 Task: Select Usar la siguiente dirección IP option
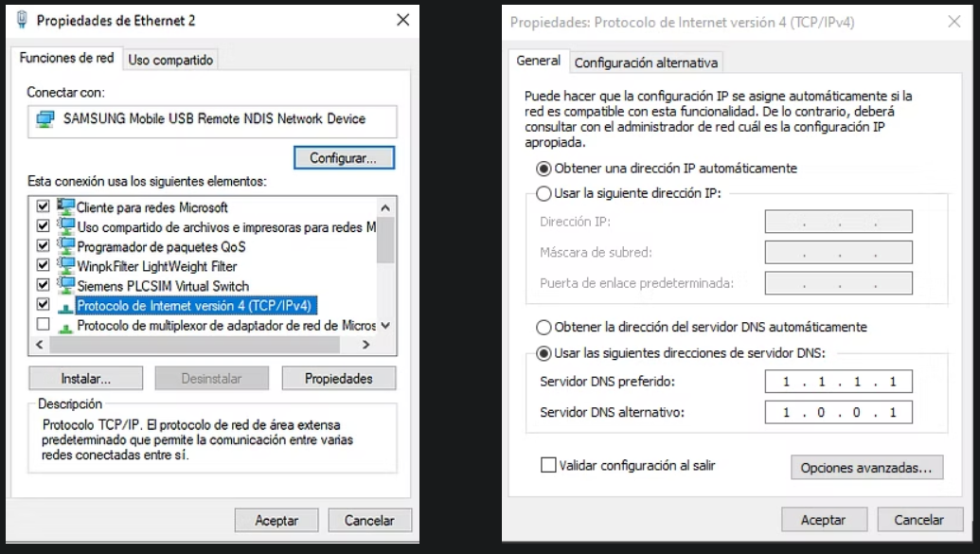pyautogui.click(x=543, y=193)
